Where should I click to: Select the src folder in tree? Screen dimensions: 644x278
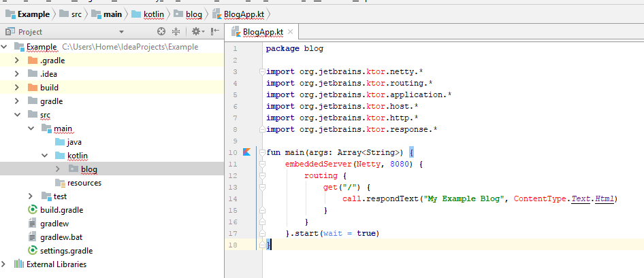(45, 115)
